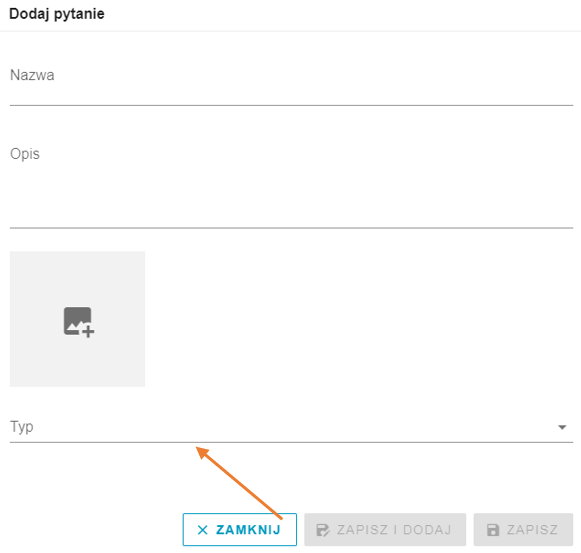Click the ZAPISZ text on the last button
581x553 pixels.
532,530
